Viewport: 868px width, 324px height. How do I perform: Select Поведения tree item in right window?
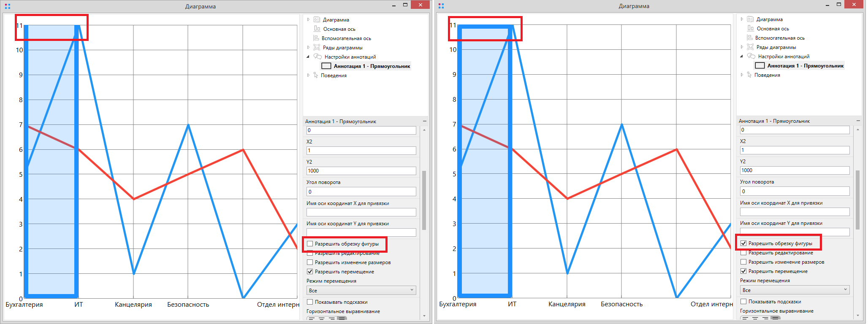tap(767, 75)
